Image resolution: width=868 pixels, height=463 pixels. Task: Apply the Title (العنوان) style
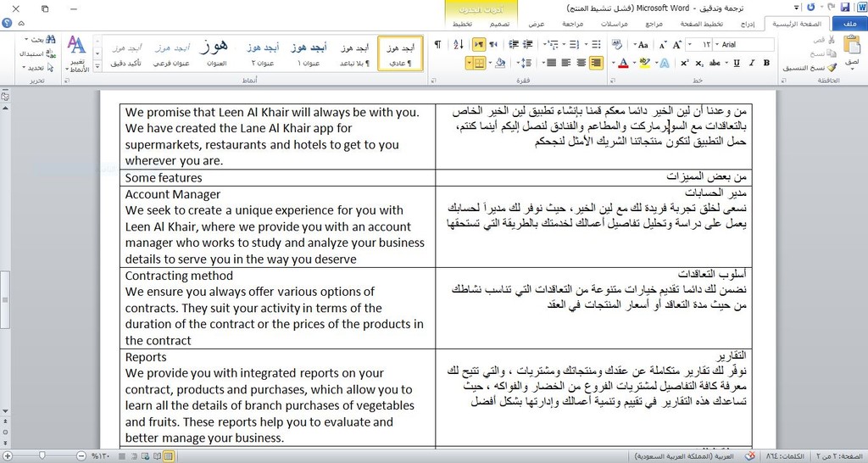tap(216, 53)
